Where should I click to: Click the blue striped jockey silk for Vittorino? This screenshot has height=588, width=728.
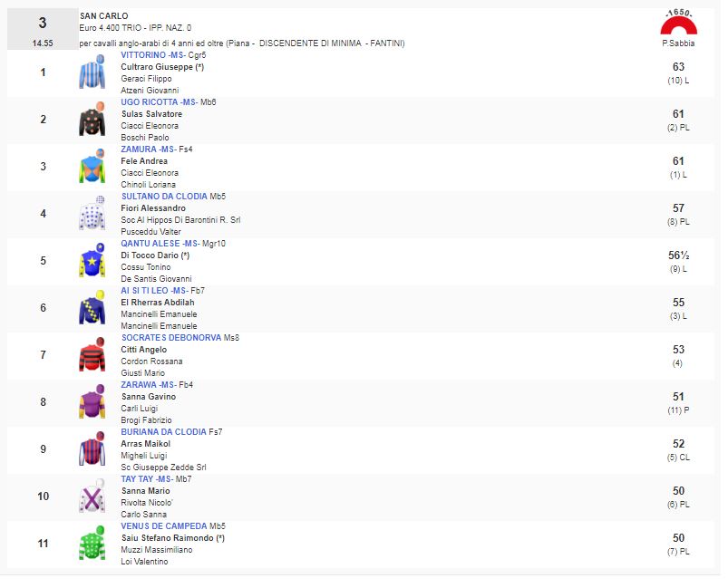pos(92,72)
